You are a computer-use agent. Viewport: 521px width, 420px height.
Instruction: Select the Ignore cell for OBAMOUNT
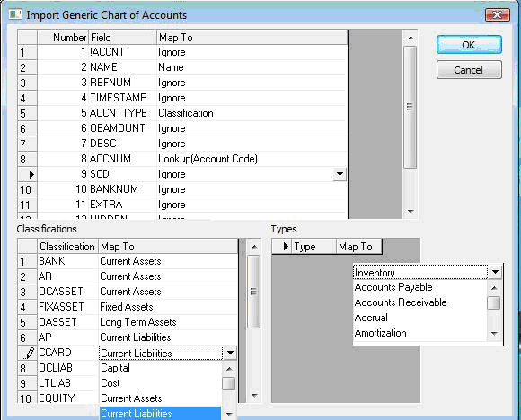pyautogui.click(x=252, y=128)
